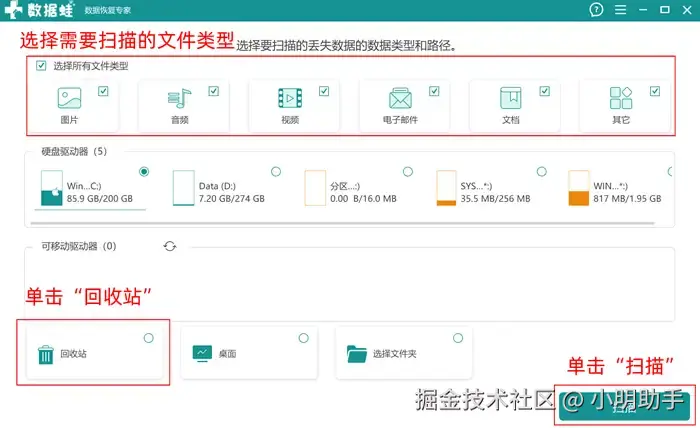Screen dimensions: 700x428
Task: Click the 选择文件夹 folder icon
Action: click(x=357, y=354)
